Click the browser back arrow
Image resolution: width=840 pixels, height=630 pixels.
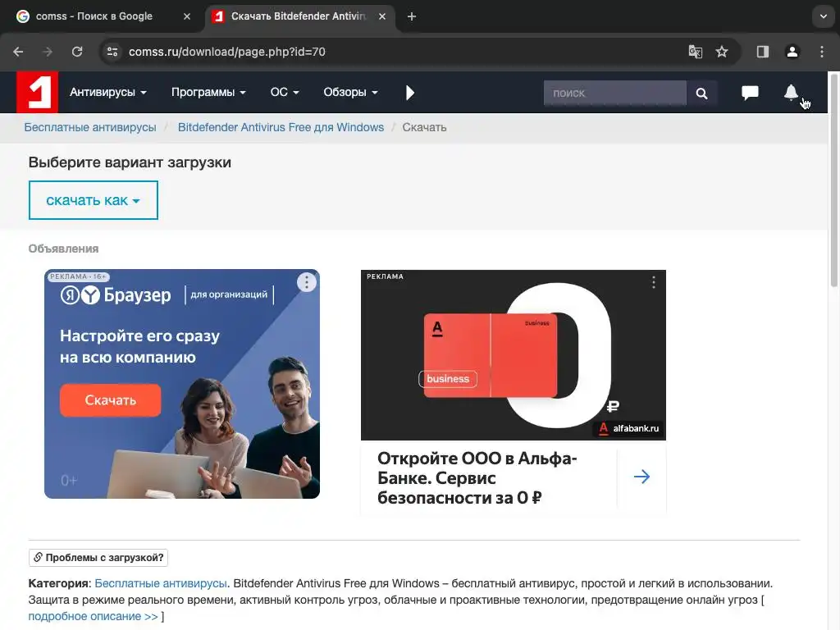point(18,52)
